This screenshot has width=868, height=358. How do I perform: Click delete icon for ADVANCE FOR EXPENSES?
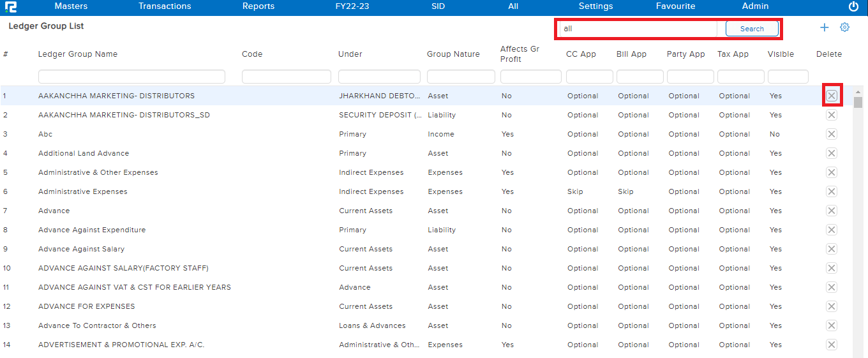[832, 306]
